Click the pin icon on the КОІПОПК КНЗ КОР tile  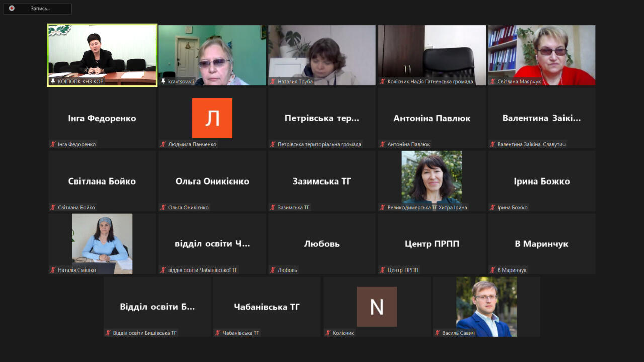53,81
